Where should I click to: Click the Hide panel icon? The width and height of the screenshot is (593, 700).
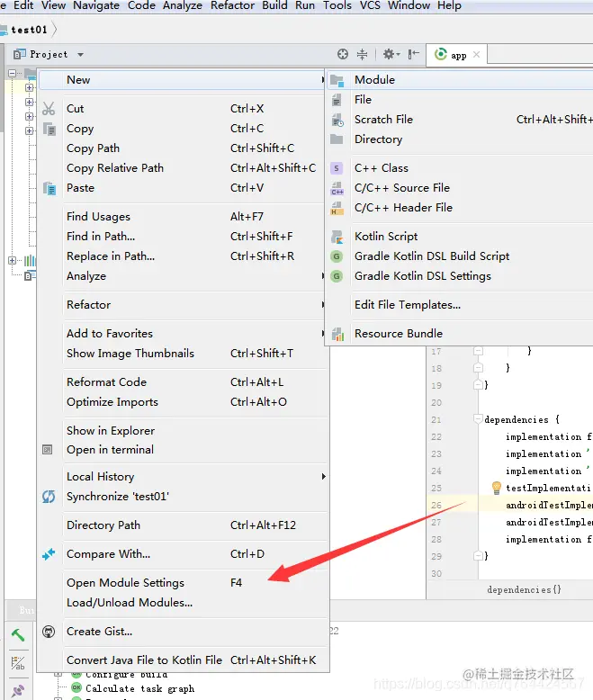414,54
